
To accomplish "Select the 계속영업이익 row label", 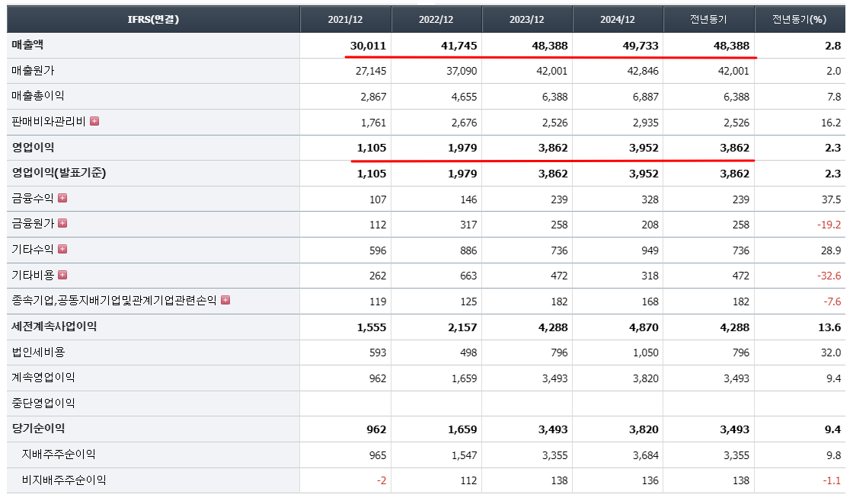I will 43,378.
